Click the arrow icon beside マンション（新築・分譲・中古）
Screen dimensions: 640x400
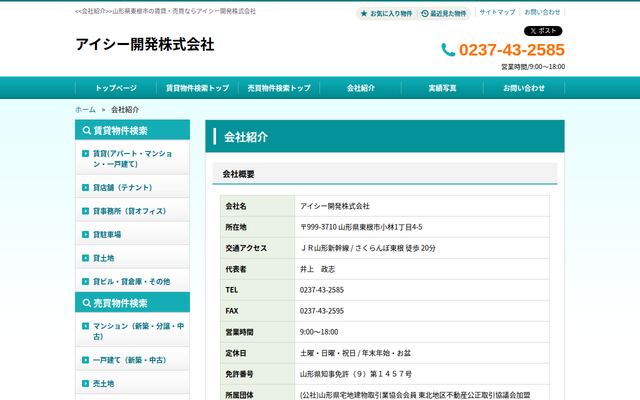85,326
